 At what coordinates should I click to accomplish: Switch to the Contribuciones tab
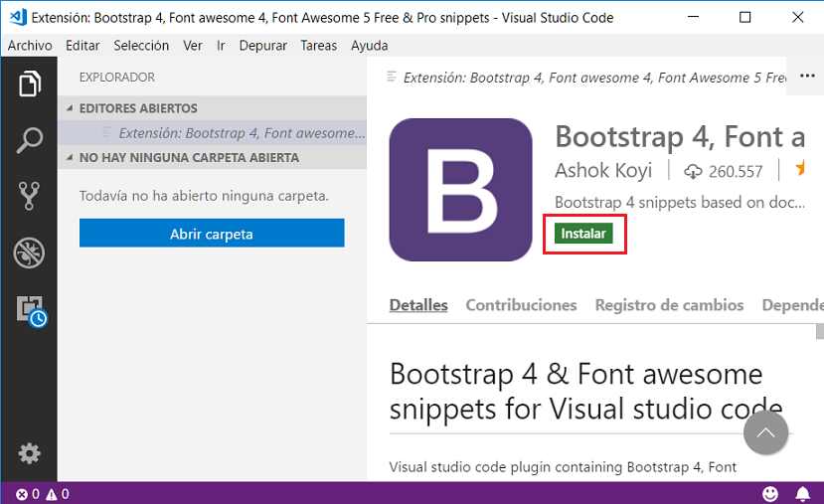pos(521,305)
